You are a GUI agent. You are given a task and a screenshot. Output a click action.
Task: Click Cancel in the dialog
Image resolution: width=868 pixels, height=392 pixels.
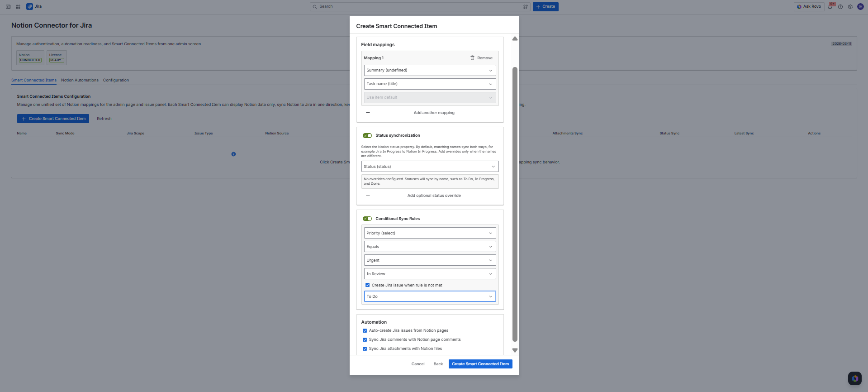point(418,364)
